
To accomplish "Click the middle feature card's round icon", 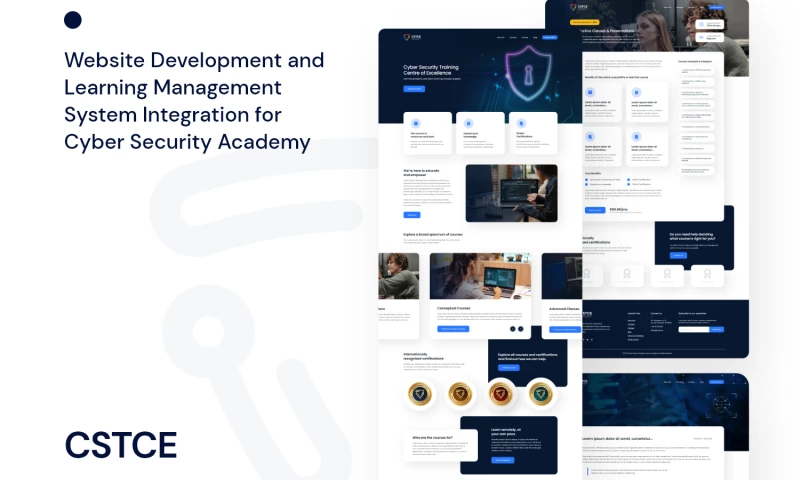I will (x=468, y=123).
